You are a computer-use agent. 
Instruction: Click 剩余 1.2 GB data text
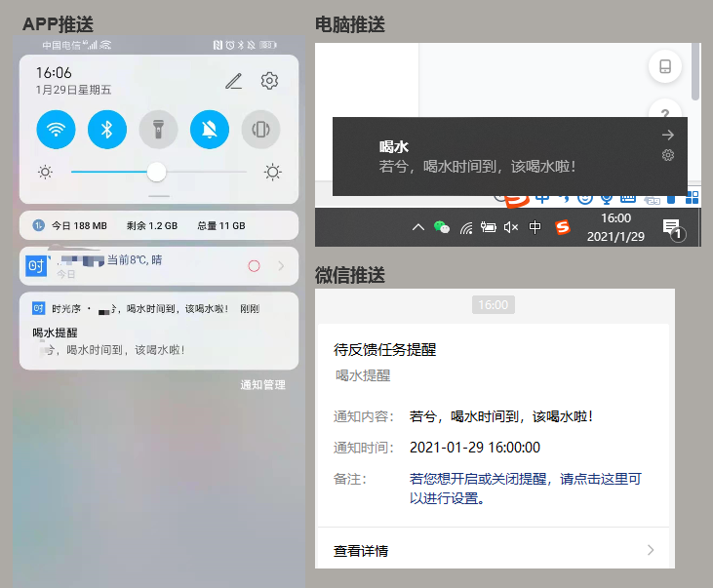(152, 225)
